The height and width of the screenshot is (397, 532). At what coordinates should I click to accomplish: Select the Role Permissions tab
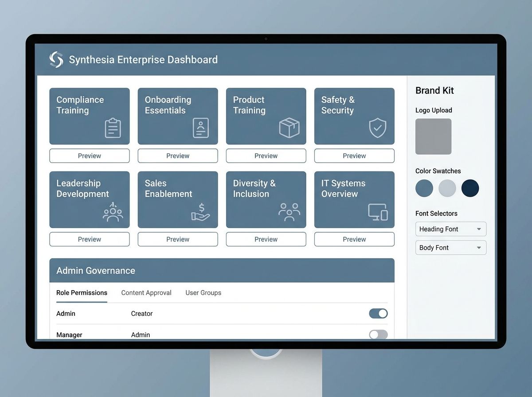pyautogui.click(x=82, y=293)
